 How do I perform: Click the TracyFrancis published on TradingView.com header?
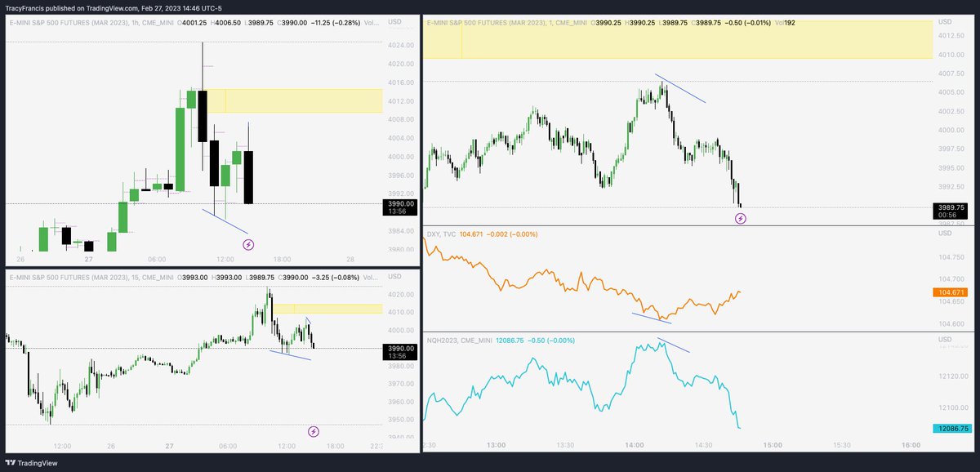[x=114, y=7]
